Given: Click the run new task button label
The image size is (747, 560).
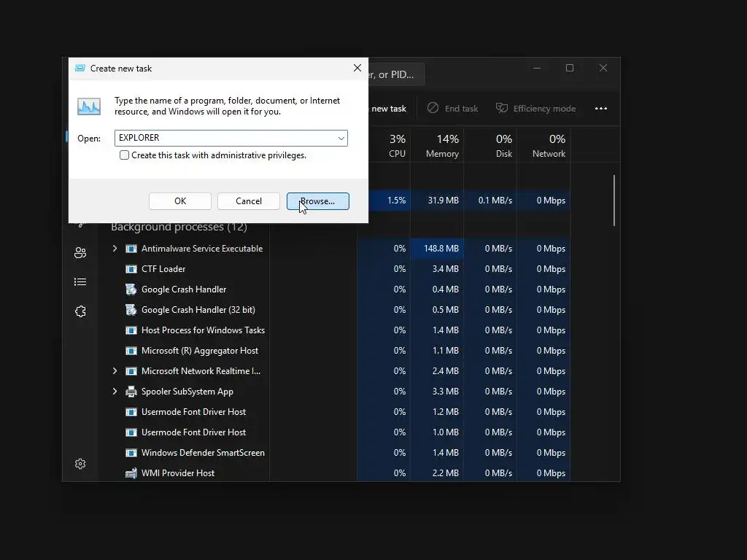Looking at the screenshot, I should pos(389,109).
